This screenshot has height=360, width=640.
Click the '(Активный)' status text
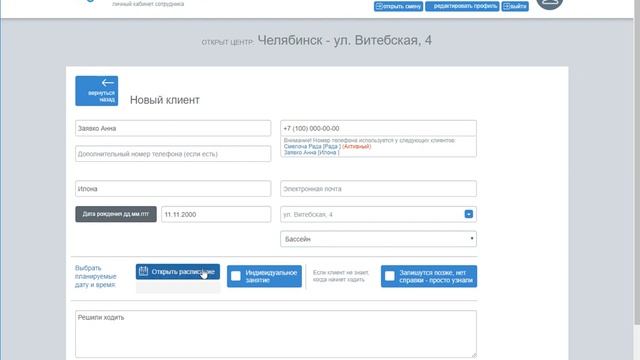[x=356, y=147]
